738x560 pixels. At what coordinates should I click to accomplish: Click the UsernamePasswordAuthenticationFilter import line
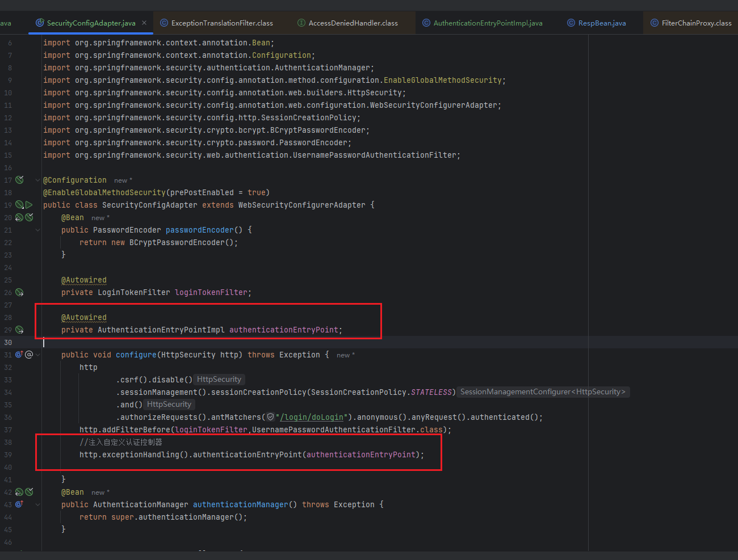251,155
